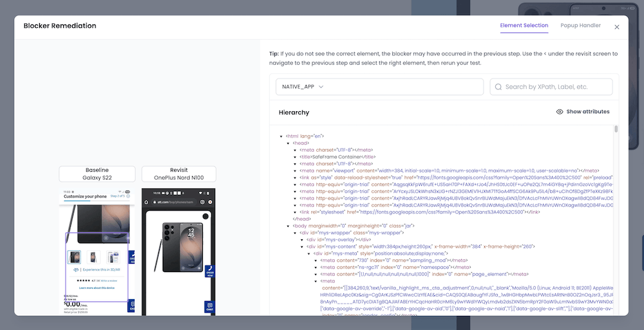
Task: Select the div id="mys-content" row text
Action: (421, 246)
